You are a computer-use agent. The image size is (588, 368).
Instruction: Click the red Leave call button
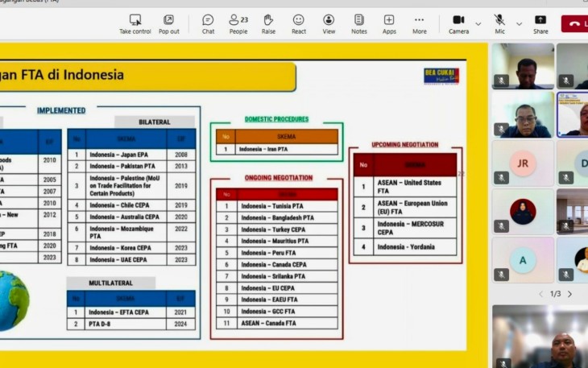coord(574,23)
